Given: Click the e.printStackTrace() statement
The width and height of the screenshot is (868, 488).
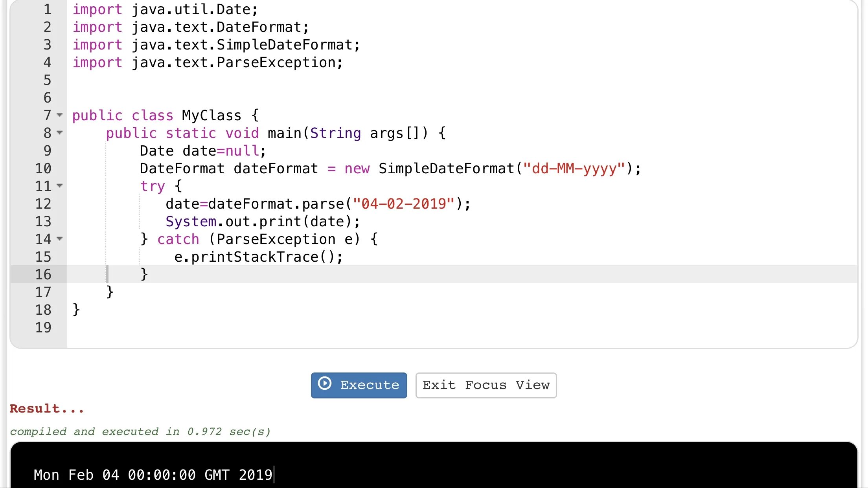Looking at the screenshot, I should pyautogui.click(x=259, y=257).
